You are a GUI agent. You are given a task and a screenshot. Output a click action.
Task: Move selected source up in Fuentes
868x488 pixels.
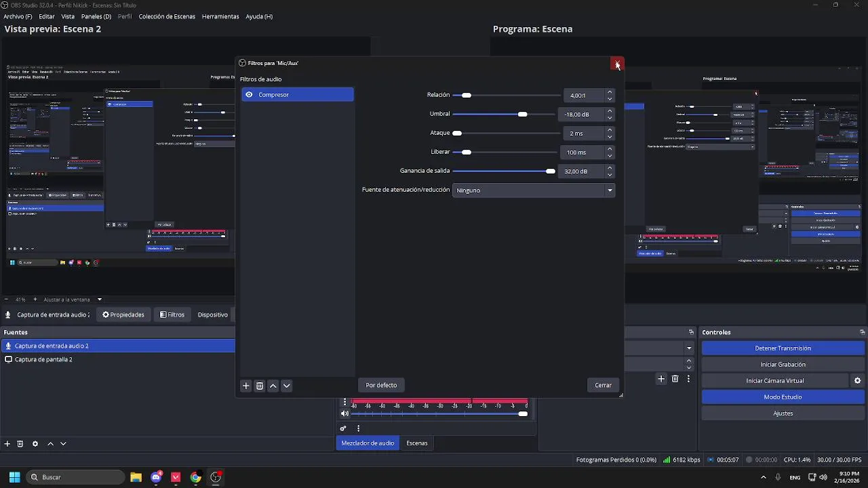(50, 444)
